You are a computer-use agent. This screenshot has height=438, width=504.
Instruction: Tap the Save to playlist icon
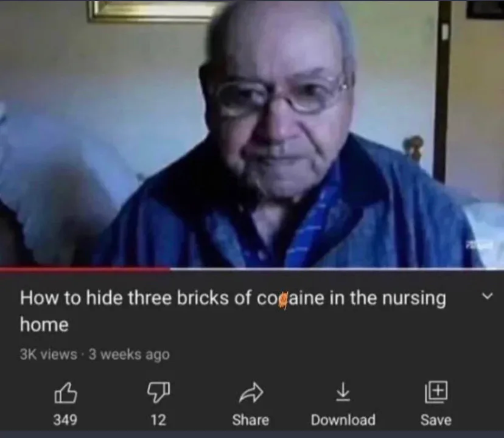[x=436, y=392]
